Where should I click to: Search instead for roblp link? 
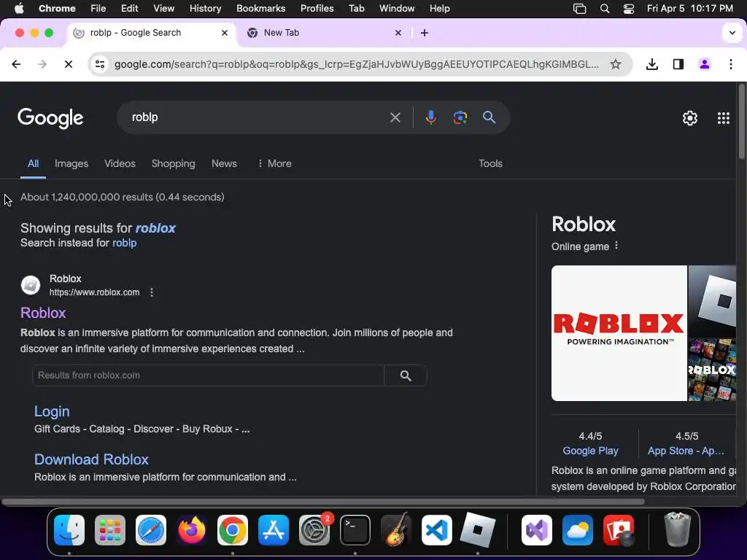[124, 243]
